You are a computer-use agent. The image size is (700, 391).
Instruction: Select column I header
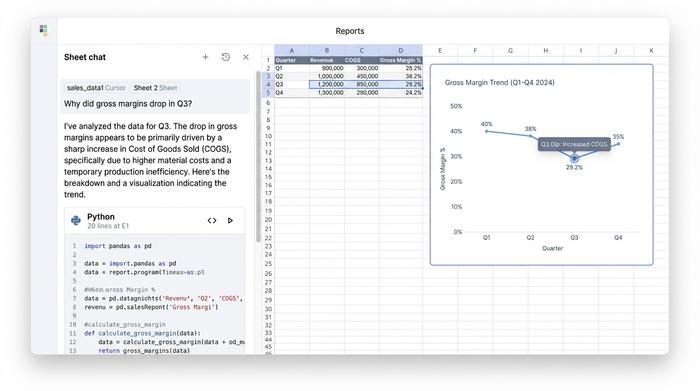(x=581, y=50)
